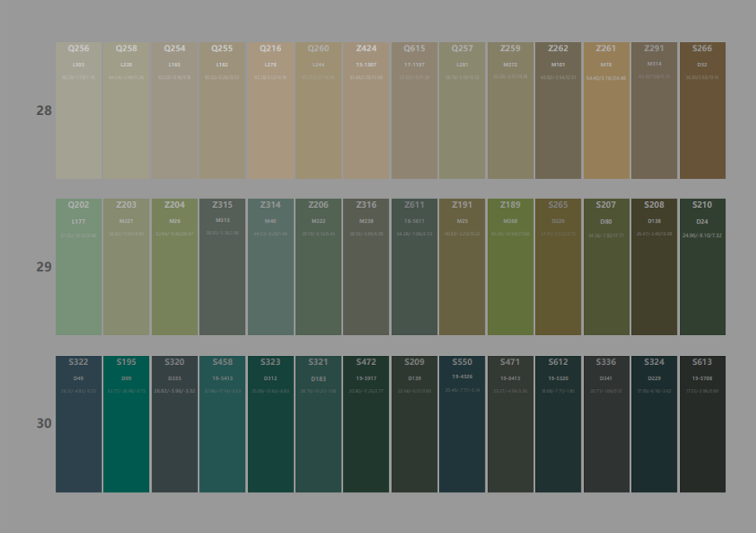The height and width of the screenshot is (533, 756).
Task: Select the Z204 olive green swatch
Action: [x=175, y=267]
